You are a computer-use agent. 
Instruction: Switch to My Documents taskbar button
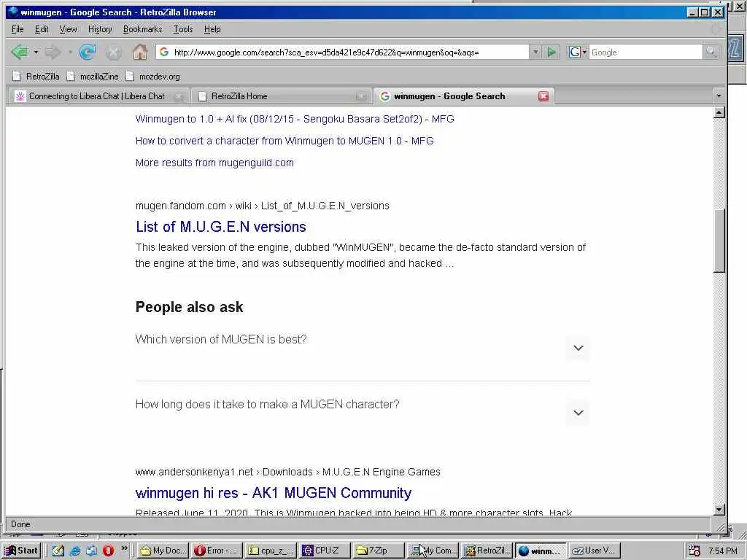tap(163, 551)
